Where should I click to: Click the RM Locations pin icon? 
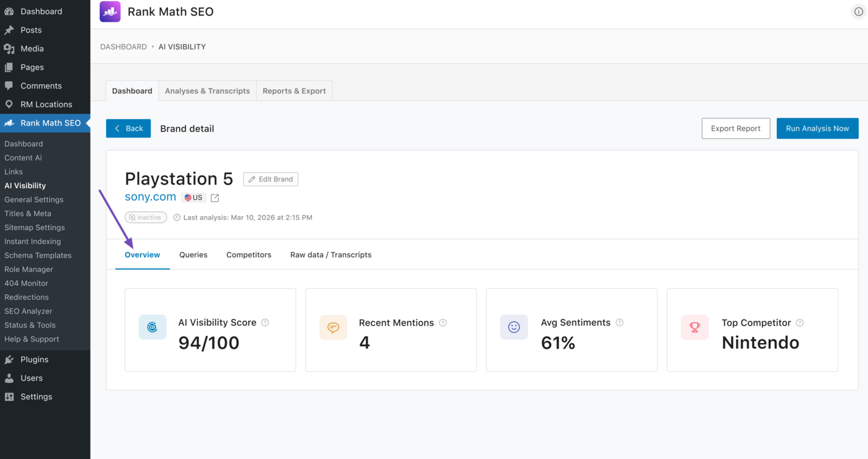pos(9,104)
